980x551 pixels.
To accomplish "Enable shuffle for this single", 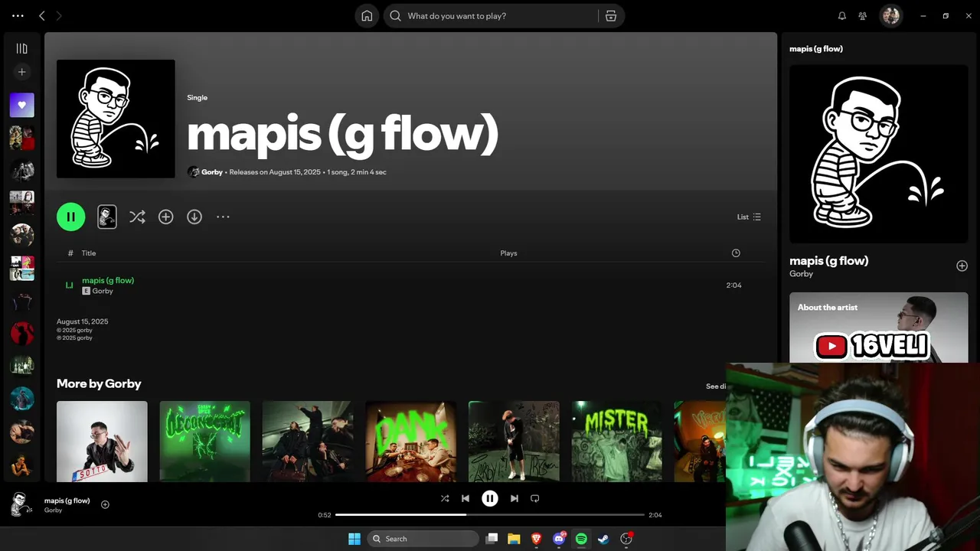I will tap(137, 217).
